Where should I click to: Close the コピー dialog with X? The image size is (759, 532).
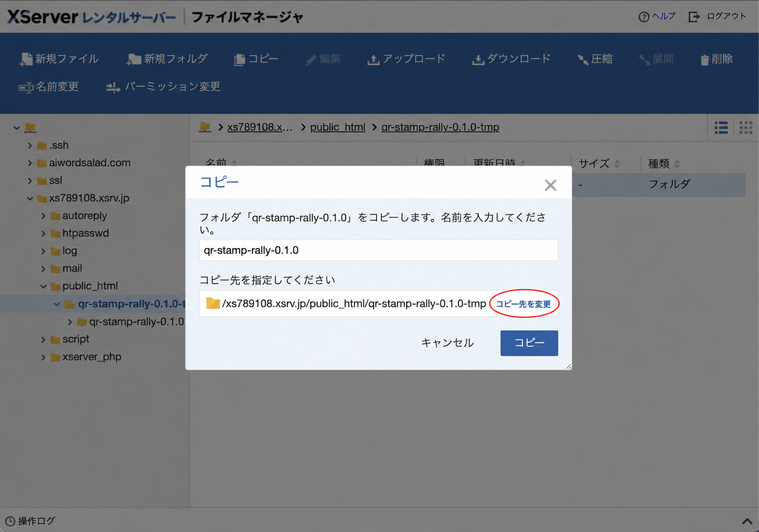(550, 185)
